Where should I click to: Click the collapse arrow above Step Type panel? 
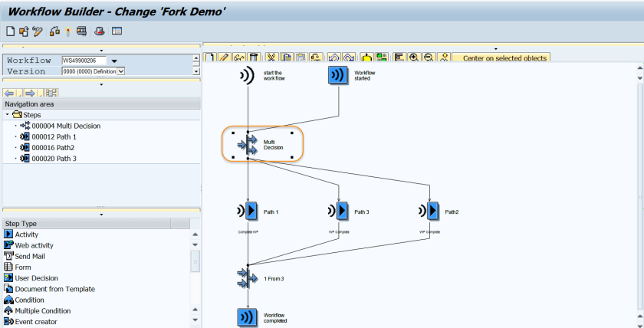[x=101, y=215]
